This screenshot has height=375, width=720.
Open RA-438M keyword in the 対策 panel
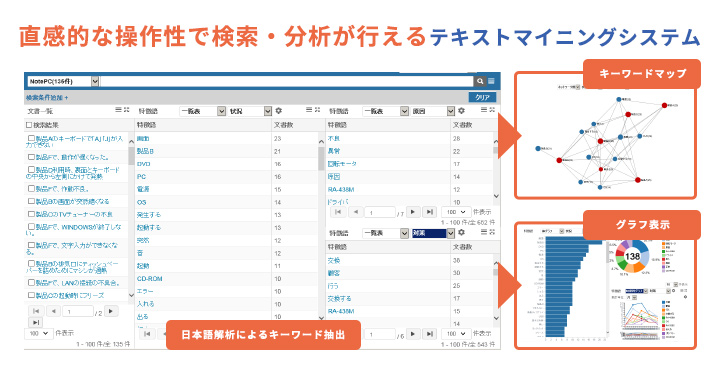341,311
